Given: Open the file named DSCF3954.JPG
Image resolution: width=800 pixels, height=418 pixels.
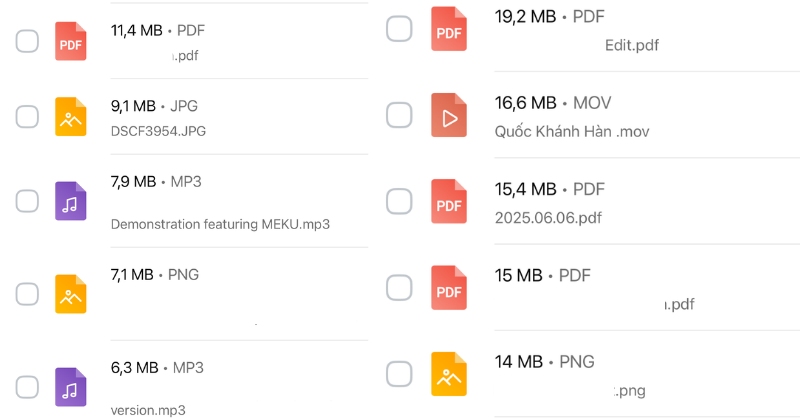Looking at the screenshot, I should coord(158,131).
